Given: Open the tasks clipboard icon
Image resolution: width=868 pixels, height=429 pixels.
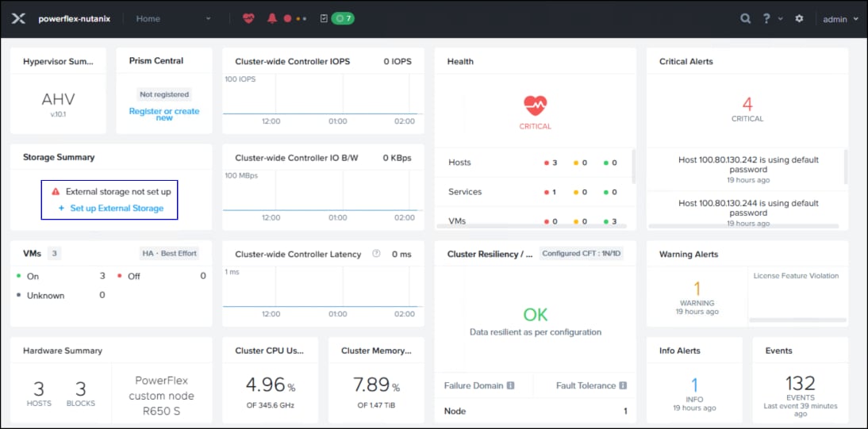Looking at the screenshot, I should coord(324,18).
